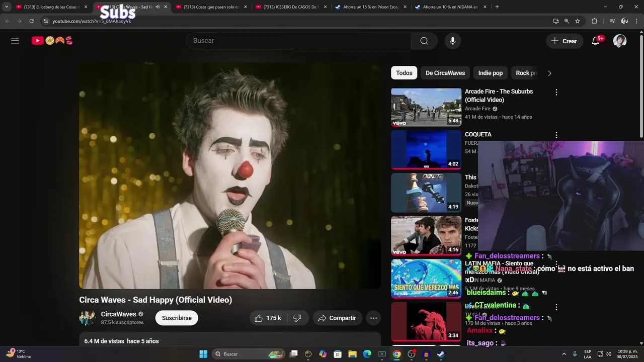Viewport: 644px width, 362px height.
Task: Open account avatar menu
Action: pyautogui.click(x=620, y=41)
